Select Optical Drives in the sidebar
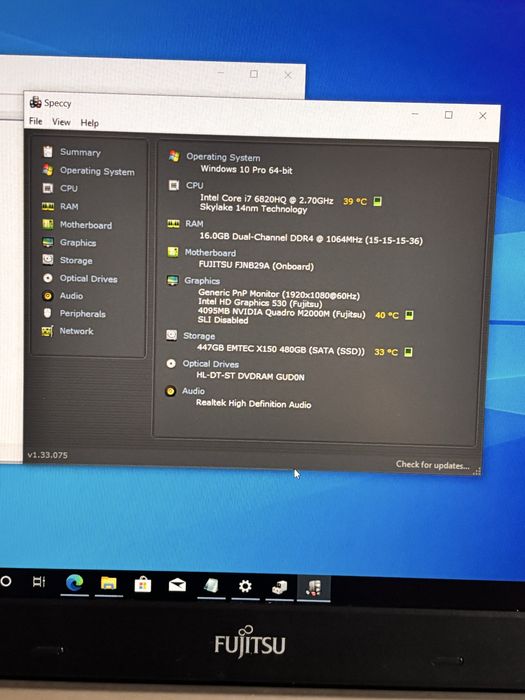 pyautogui.click(x=89, y=279)
